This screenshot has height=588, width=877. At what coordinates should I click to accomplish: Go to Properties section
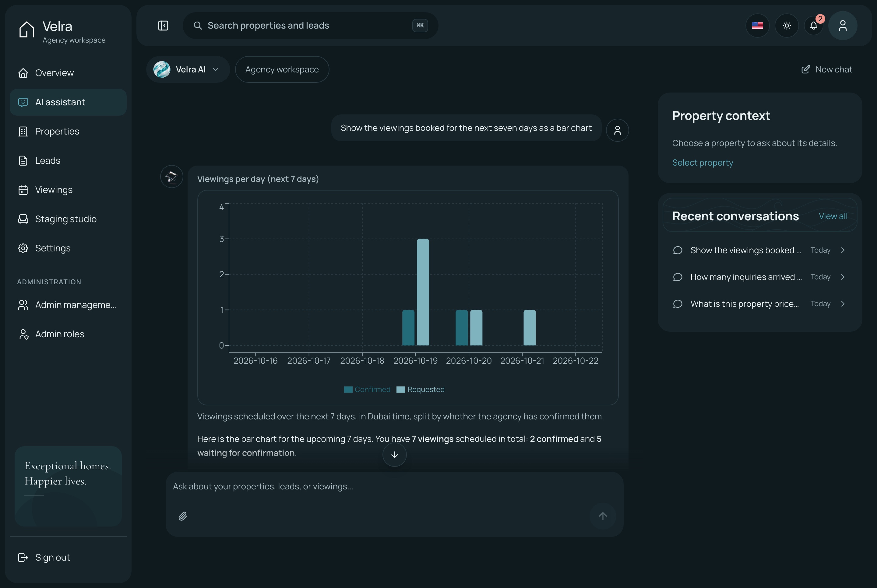[x=68, y=131]
